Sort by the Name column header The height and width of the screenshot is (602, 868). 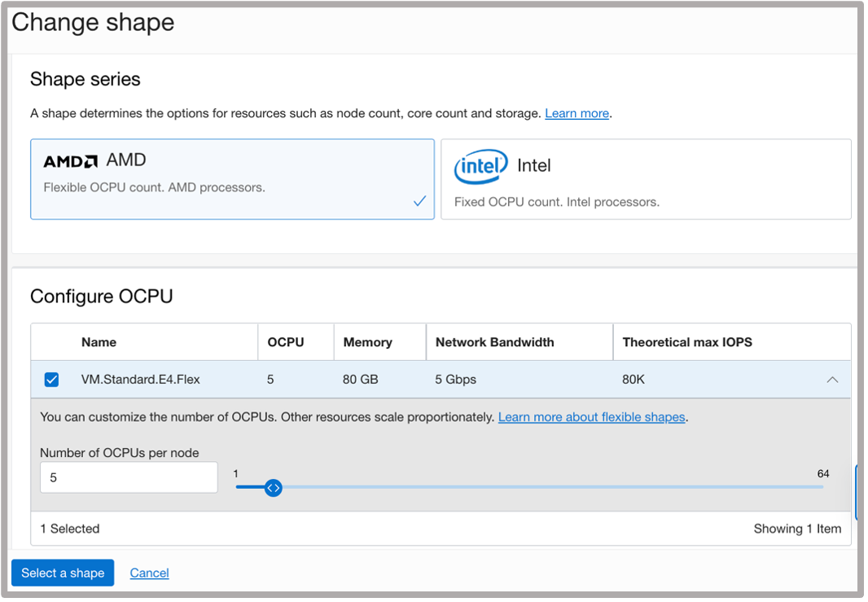pyautogui.click(x=99, y=342)
